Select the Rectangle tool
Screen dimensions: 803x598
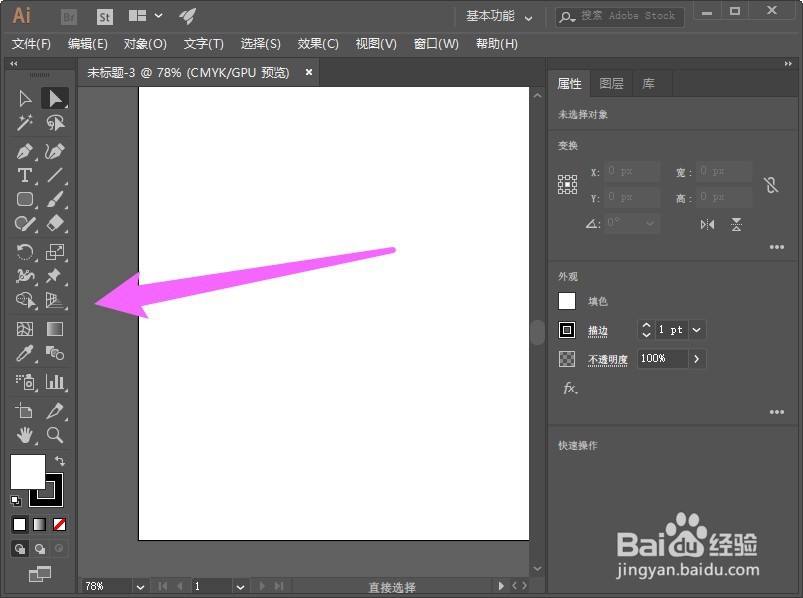[25, 201]
